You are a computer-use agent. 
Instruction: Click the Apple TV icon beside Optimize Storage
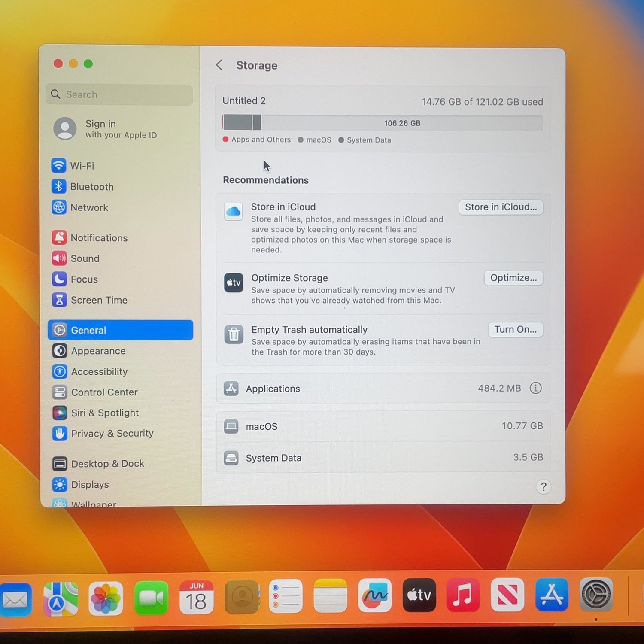tap(234, 283)
